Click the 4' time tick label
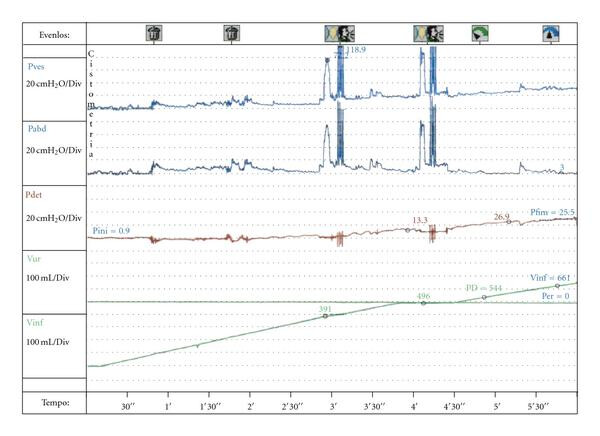The image size is (600, 436). 414,407
